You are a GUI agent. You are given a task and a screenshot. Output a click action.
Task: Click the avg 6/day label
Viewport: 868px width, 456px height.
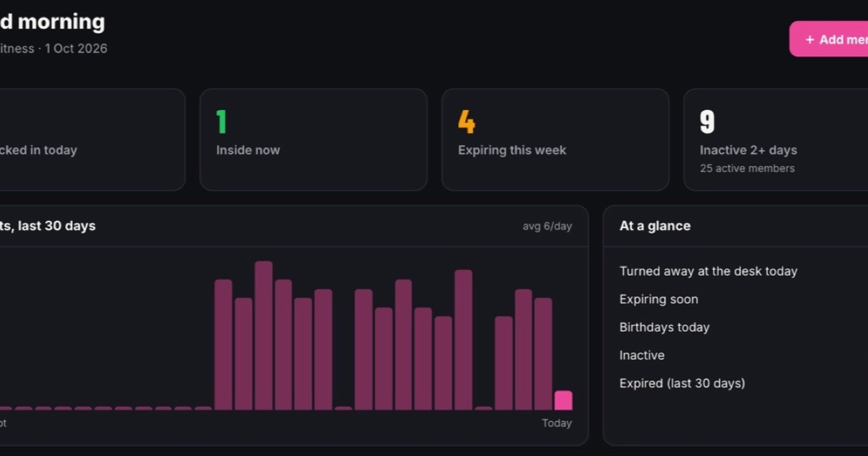(547, 226)
